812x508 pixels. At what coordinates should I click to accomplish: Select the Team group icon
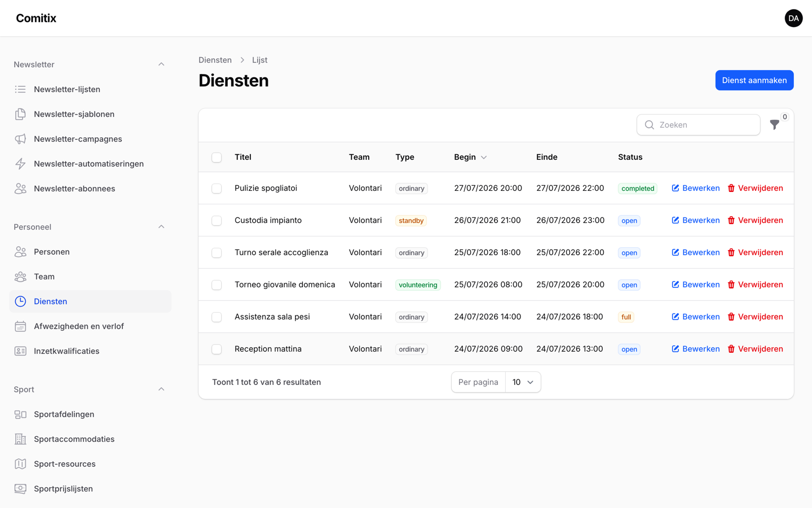coord(20,277)
